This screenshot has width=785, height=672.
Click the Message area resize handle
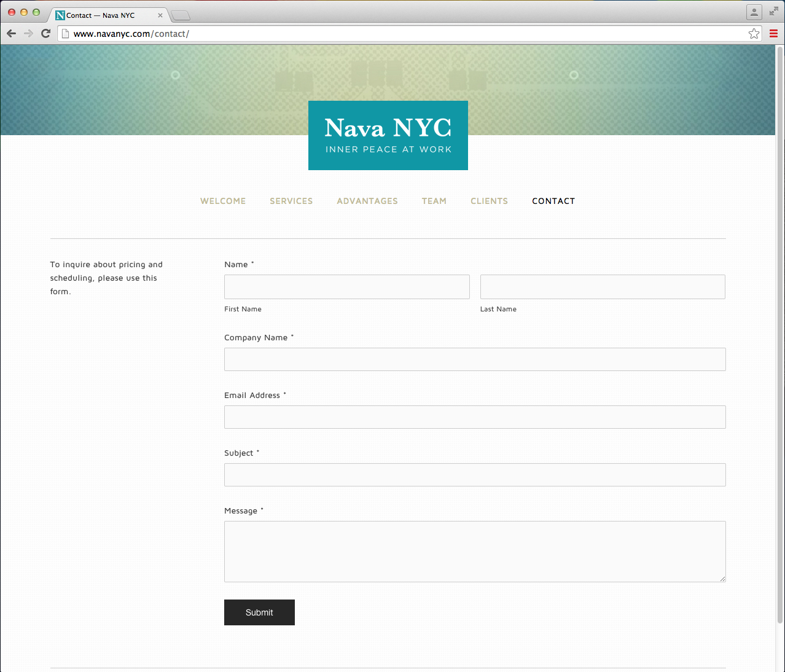722,579
